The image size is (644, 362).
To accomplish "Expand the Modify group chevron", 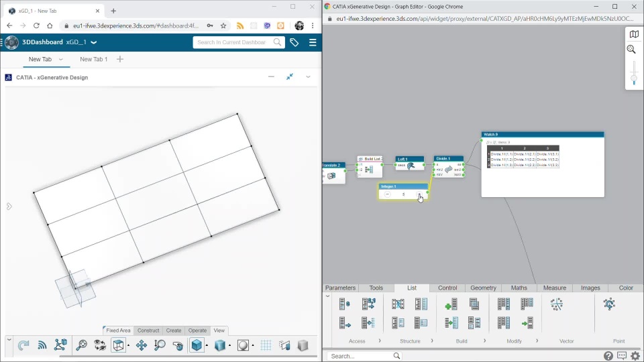I will coord(537,341).
